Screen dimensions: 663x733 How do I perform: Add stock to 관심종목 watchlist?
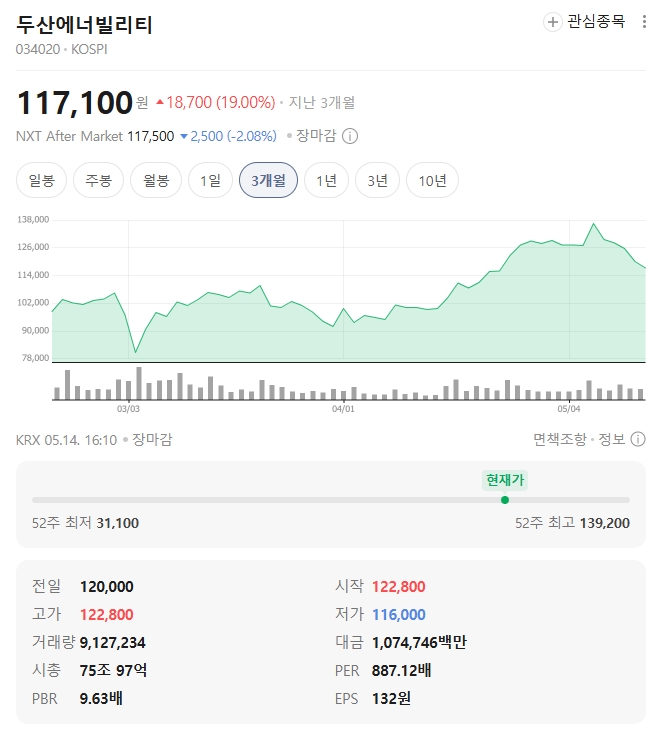pyautogui.click(x=584, y=22)
